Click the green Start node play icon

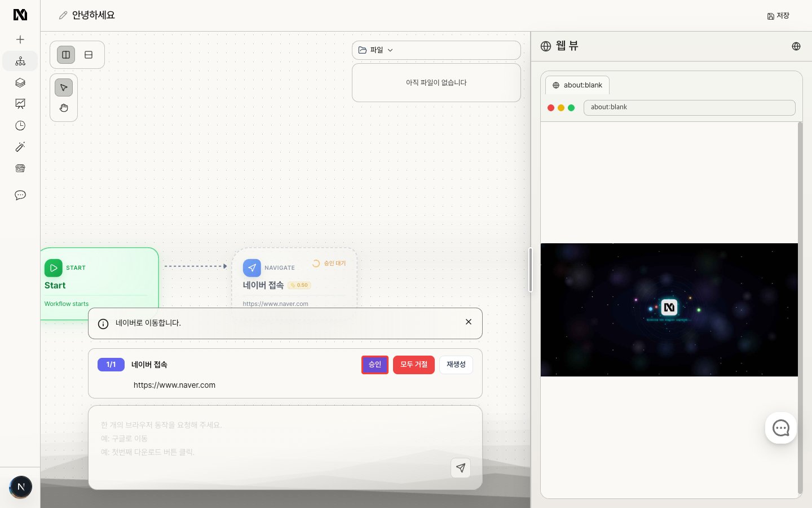point(54,268)
